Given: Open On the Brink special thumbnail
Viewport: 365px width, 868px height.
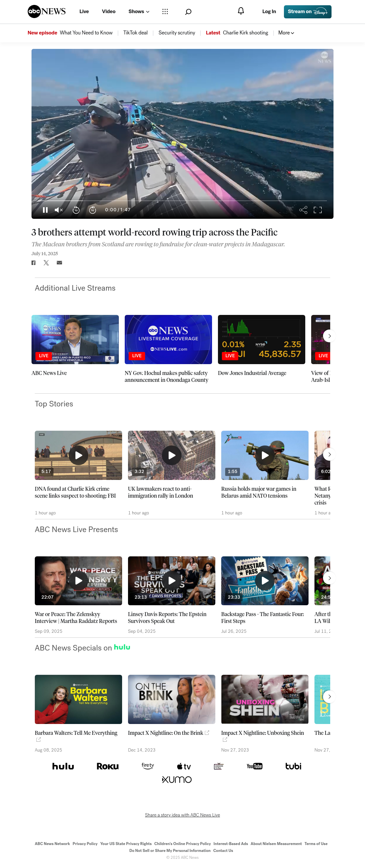Looking at the screenshot, I should [172, 699].
